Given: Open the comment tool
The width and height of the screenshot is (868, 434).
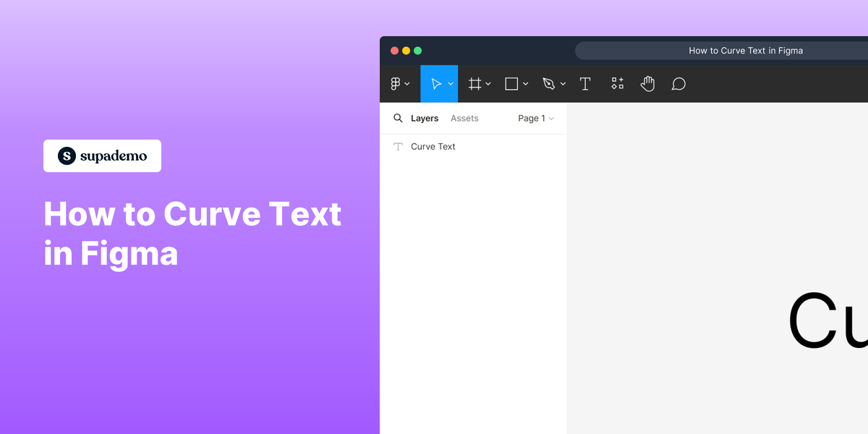Looking at the screenshot, I should 678,83.
